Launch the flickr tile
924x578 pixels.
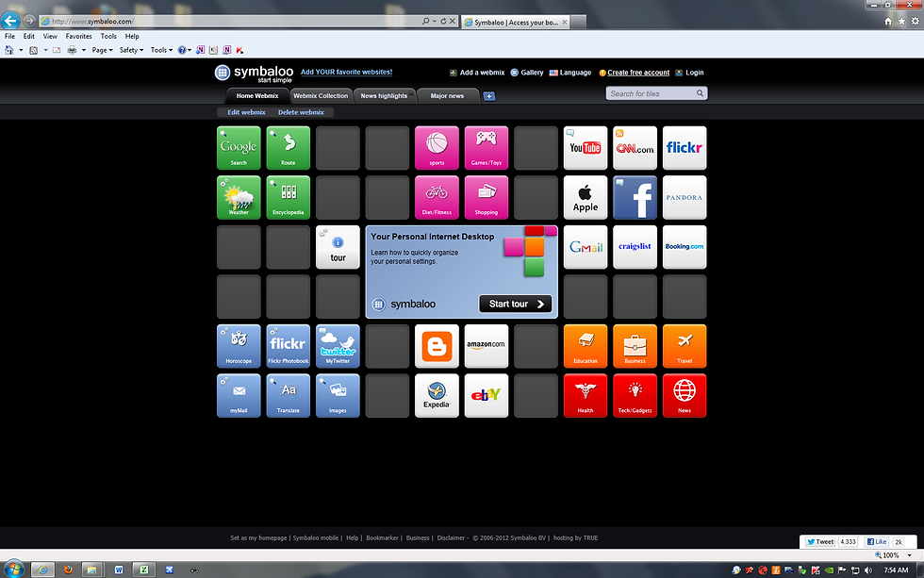[x=684, y=147]
